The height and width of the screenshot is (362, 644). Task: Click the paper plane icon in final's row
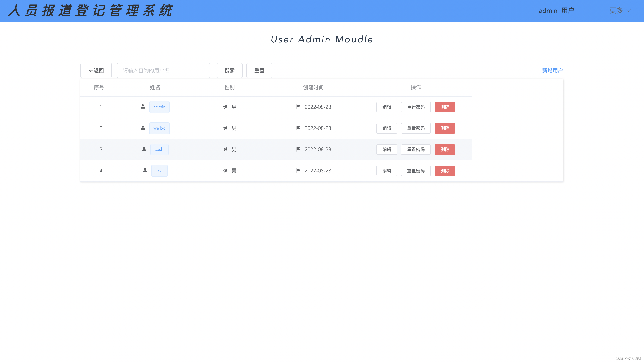coord(225,170)
